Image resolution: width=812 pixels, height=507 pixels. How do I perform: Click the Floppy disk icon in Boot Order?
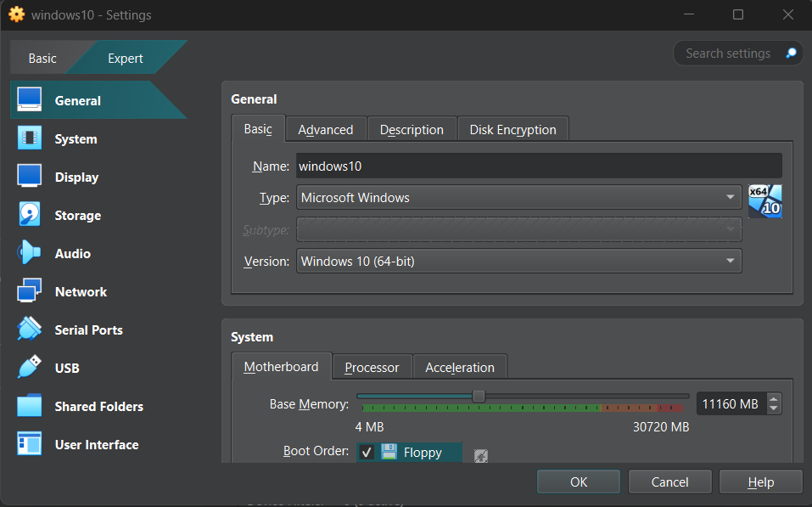(x=389, y=452)
